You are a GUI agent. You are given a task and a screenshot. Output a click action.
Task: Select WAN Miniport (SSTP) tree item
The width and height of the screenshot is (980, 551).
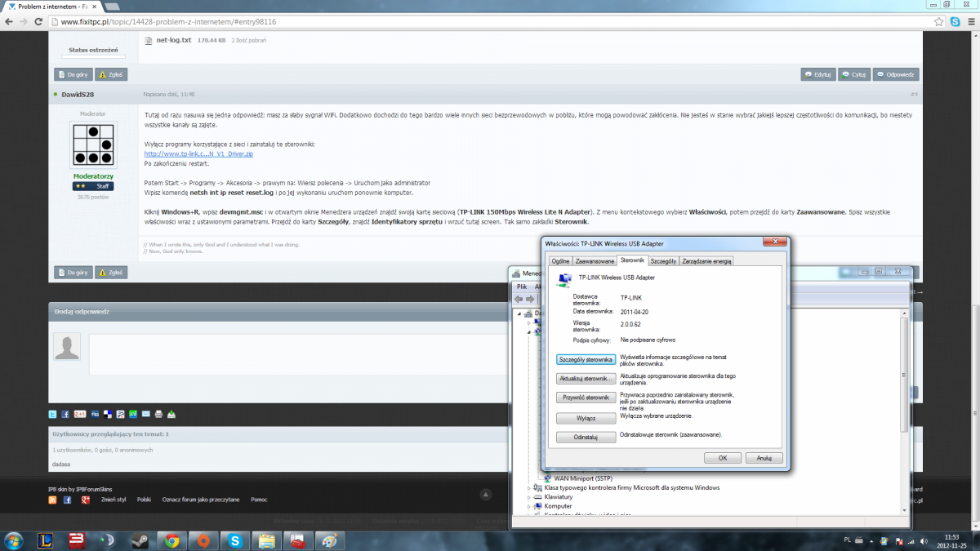click(x=583, y=478)
